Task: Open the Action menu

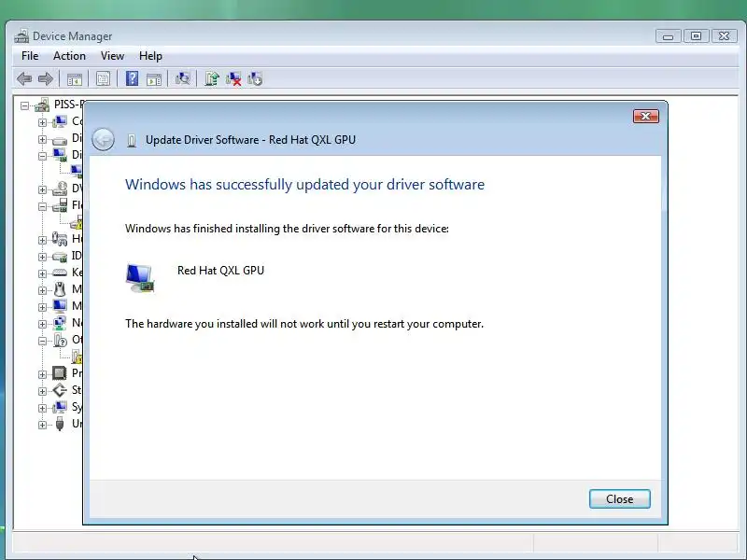Action: click(69, 56)
